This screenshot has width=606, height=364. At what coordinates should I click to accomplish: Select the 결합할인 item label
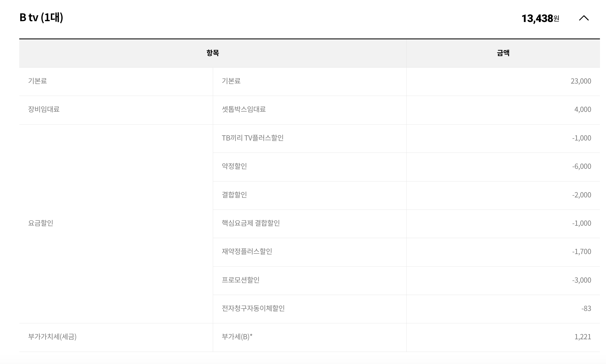tap(234, 195)
